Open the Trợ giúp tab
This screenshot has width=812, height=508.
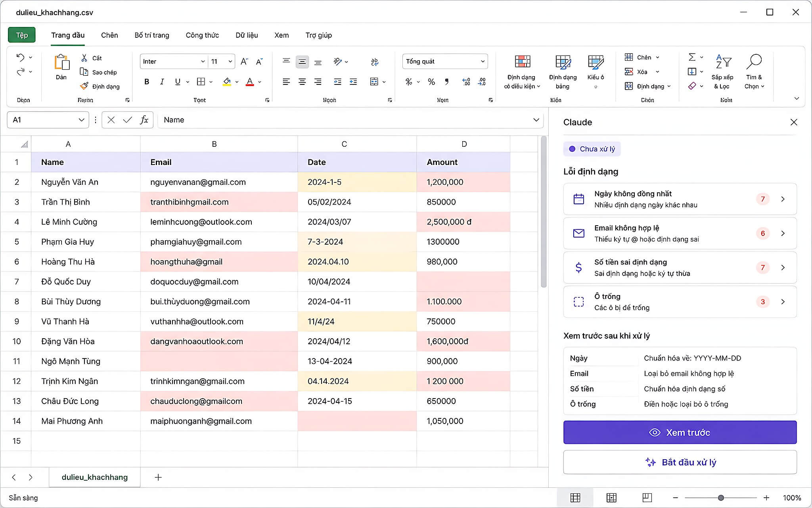[319, 35]
